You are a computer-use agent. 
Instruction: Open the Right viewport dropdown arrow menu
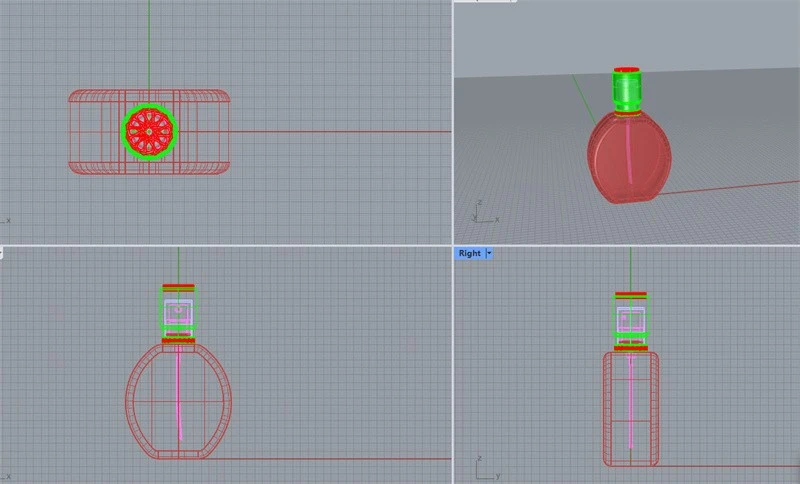pyautogui.click(x=489, y=253)
